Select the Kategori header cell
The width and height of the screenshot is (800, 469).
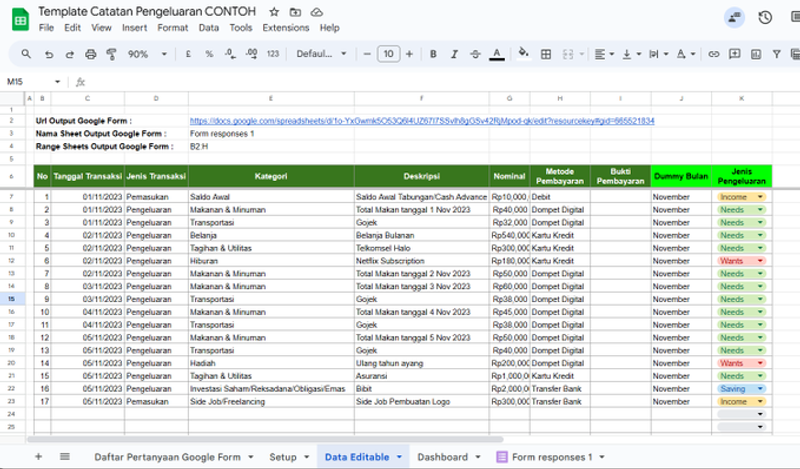tap(271, 177)
